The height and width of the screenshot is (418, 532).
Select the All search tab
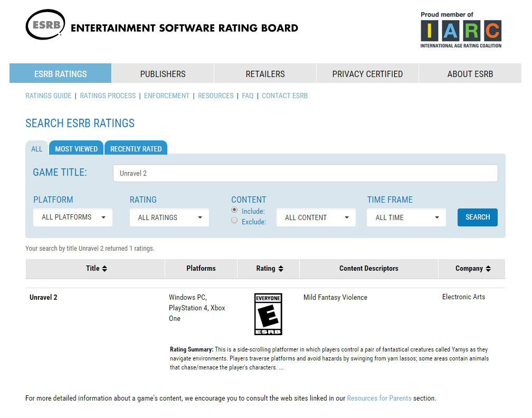click(37, 148)
